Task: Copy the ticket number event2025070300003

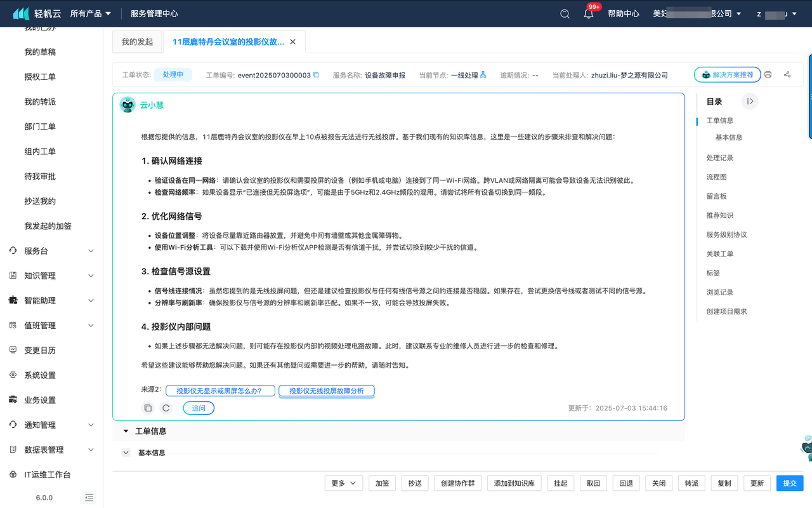Action: (x=316, y=75)
